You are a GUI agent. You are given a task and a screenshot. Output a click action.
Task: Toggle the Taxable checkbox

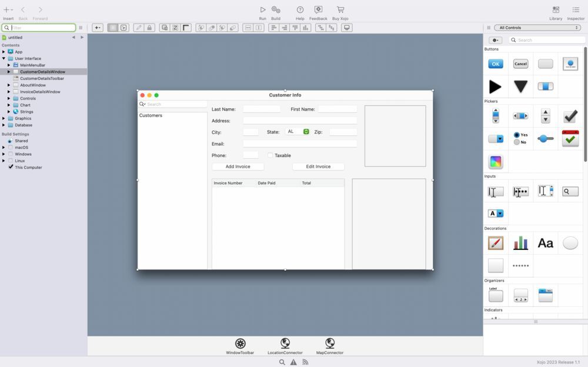(x=270, y=155)
